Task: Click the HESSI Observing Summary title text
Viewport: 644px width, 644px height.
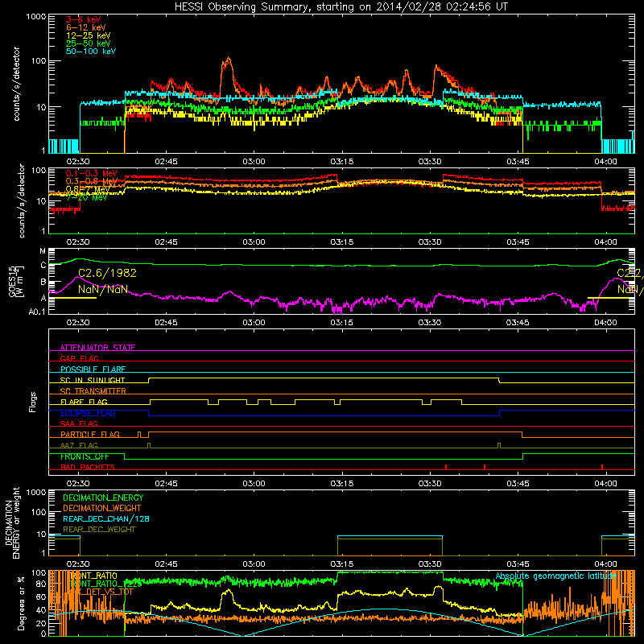Action: pyautogui.click(x=341, y=7)
